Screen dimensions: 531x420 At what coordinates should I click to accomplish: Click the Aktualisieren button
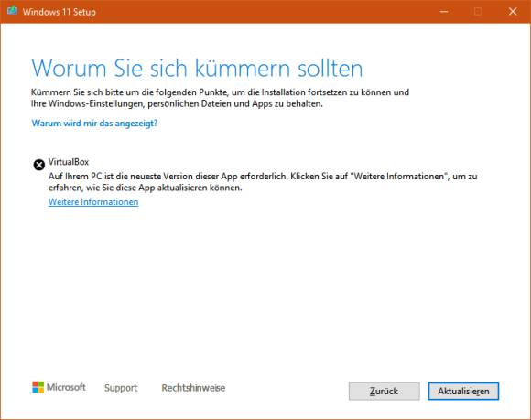[463, 392]
